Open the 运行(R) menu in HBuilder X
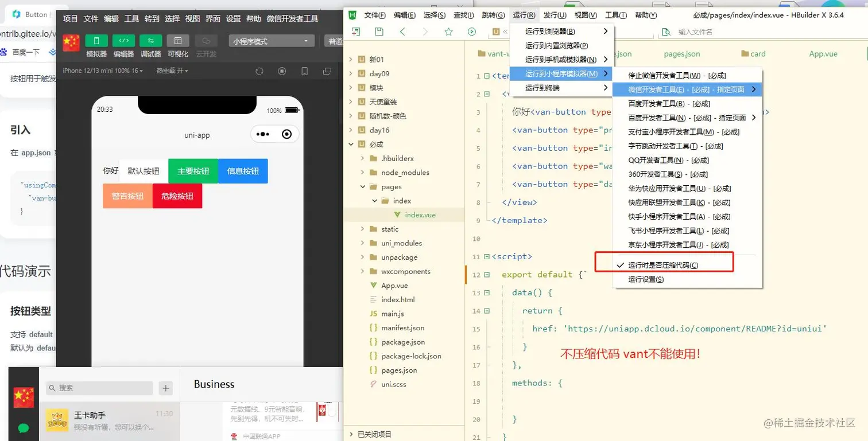 (525, 15)
